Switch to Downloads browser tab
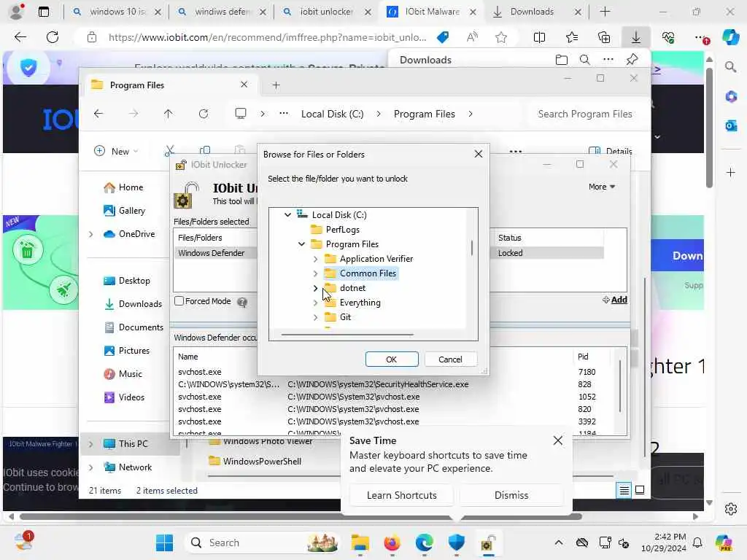The width and height of the screenshot is (747, 560). click(x=532, y=12)
